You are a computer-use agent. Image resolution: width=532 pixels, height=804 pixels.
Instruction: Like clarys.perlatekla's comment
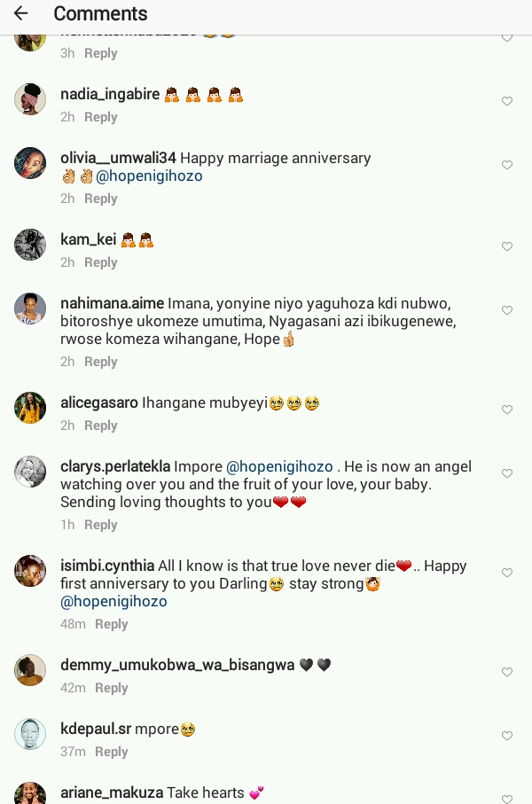click(x=507, y=474)
